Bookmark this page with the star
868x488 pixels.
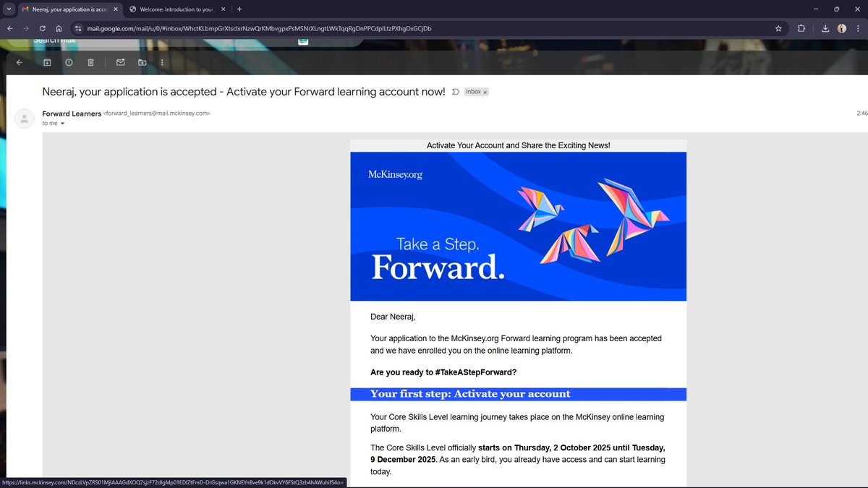point(778,28)
